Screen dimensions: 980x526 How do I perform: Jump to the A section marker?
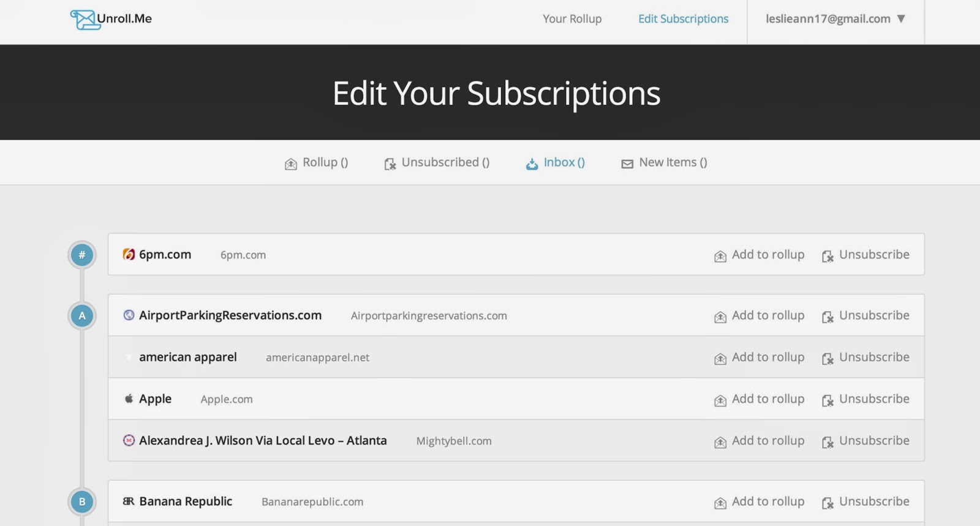click(x=82, y=316)
